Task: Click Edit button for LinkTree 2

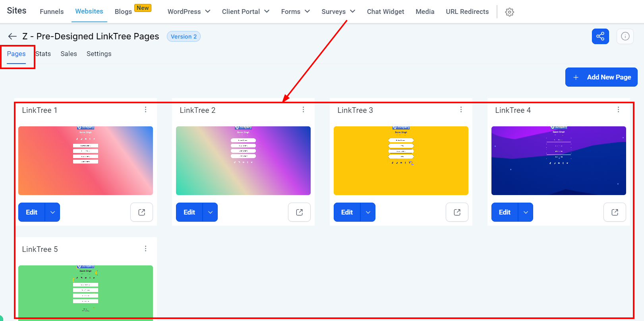Action: pyautogui.click(x=190, y=212)
